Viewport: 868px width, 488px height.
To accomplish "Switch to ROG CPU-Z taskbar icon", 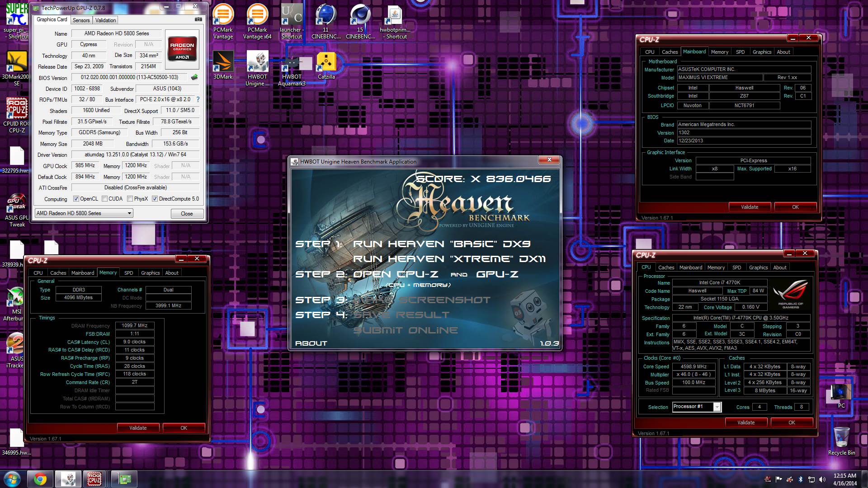I will click(94, 479).
